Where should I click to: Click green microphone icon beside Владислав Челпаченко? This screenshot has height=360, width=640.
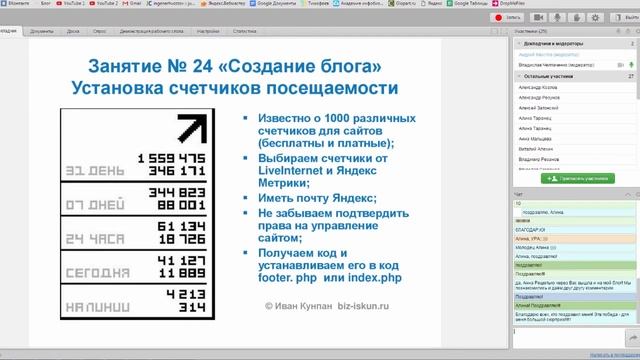click(x=631, y=65)
